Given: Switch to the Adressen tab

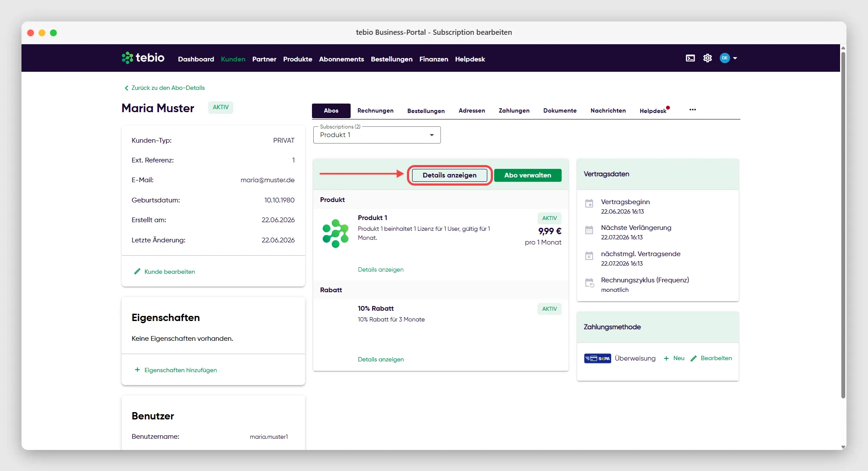Looking at the screenshot, I should pos(471,111).
